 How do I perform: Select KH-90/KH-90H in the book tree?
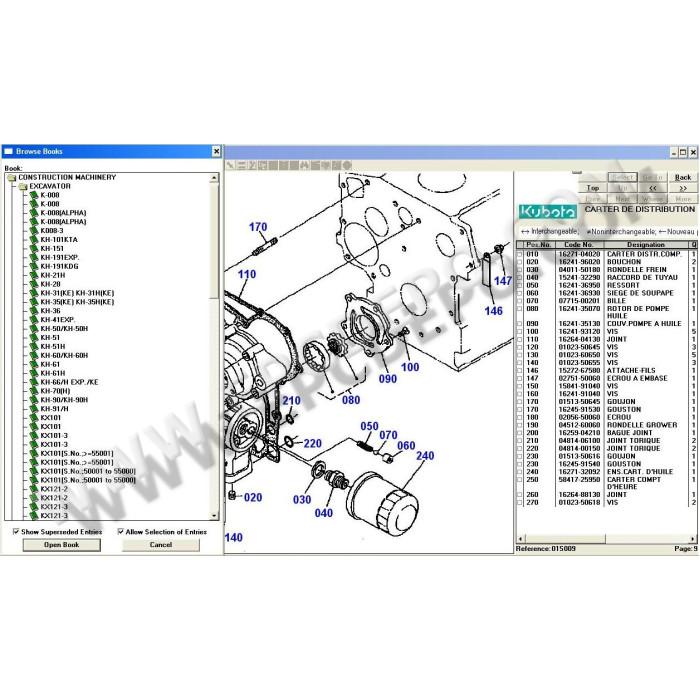point(64,400)
